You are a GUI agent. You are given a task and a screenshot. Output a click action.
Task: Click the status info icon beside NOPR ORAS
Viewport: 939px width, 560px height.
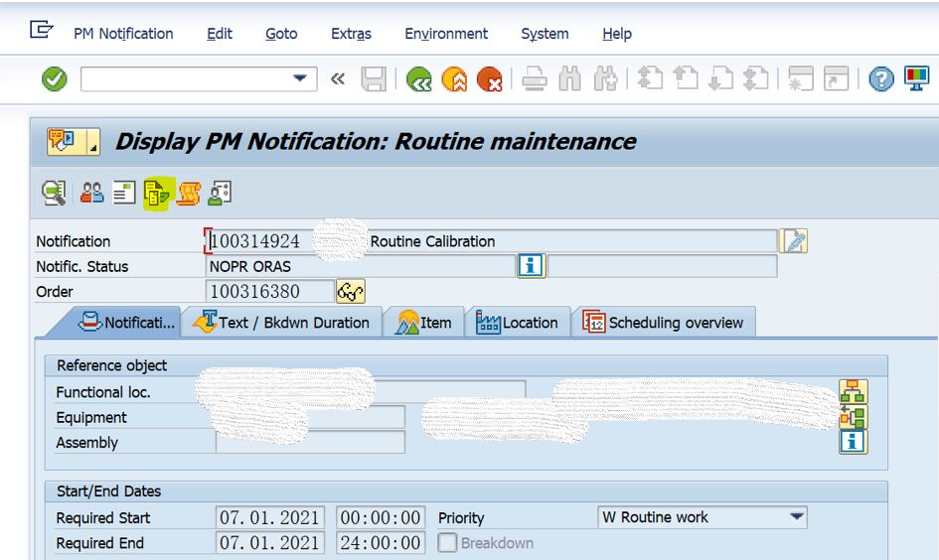[x=532, y=266]
